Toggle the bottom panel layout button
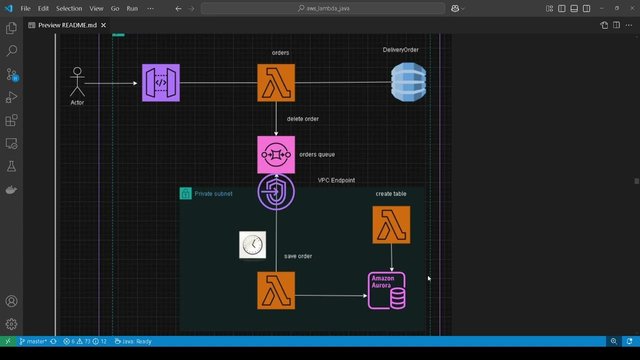Screen dimensions: 640x360 (x=574, y=9)
